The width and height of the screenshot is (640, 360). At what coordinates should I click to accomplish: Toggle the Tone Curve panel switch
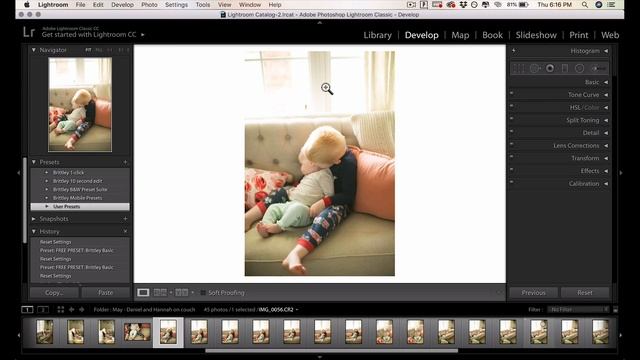[x=512, y=94]
